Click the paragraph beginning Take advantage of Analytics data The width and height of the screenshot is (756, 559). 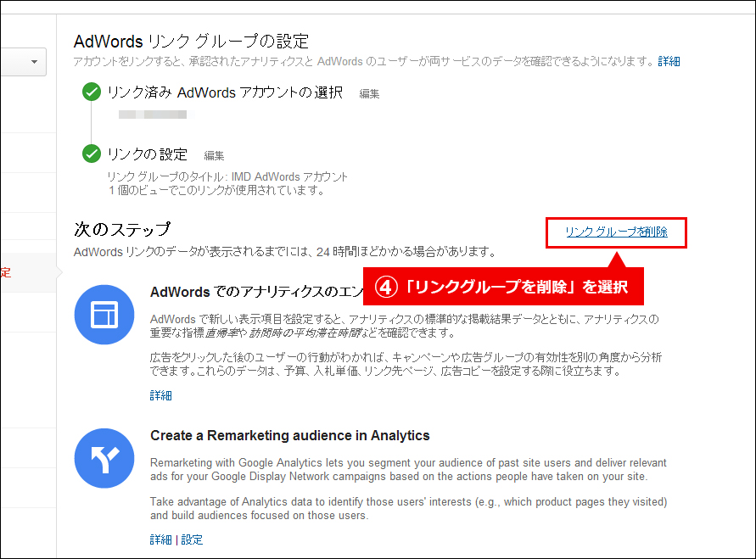coord(408,508)
